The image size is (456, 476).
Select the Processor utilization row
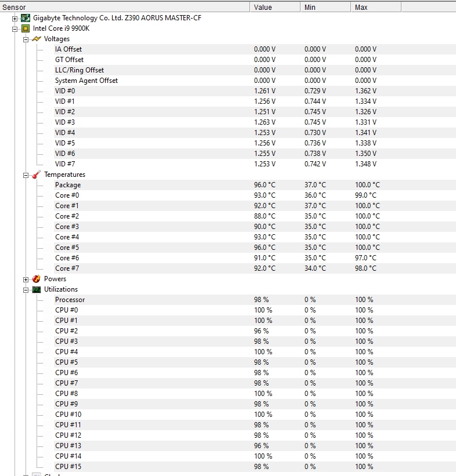pyautogui.click(x=255, y=300)
